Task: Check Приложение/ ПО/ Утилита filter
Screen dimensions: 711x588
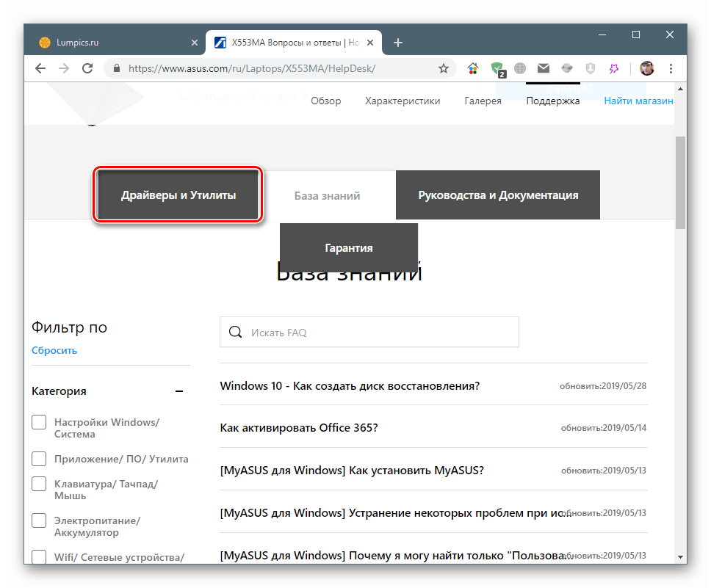Action: coord(39,459)
